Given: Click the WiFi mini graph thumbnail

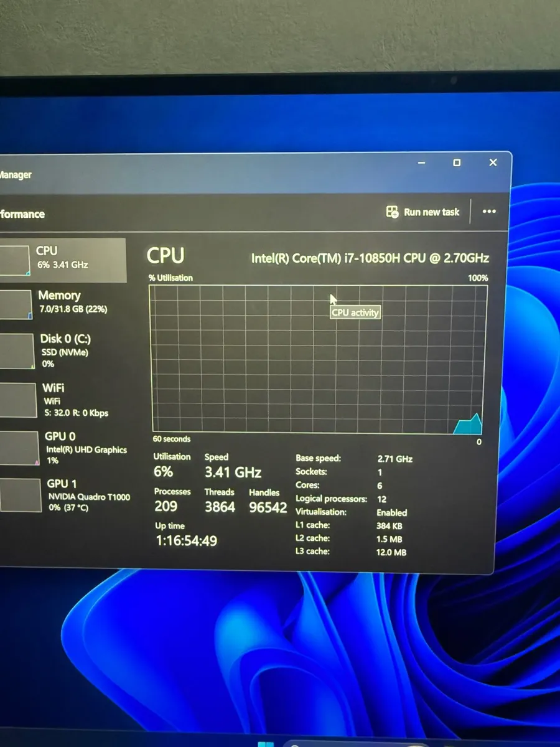Looking at the screenshot, I should [x=18, y=400].
